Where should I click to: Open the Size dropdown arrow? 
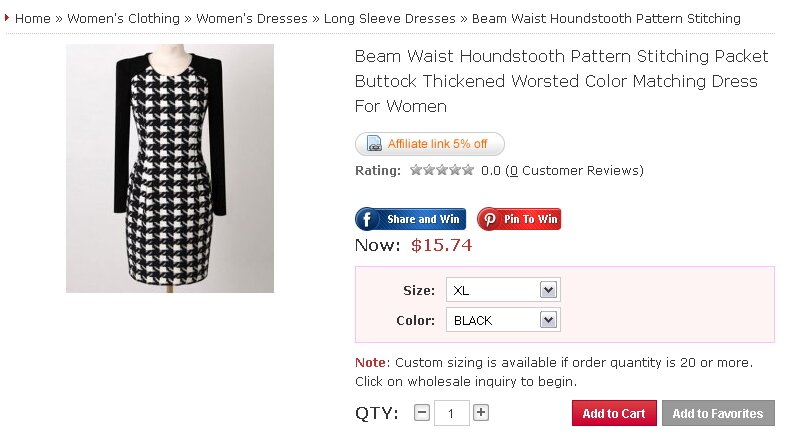tap(548, 290)
